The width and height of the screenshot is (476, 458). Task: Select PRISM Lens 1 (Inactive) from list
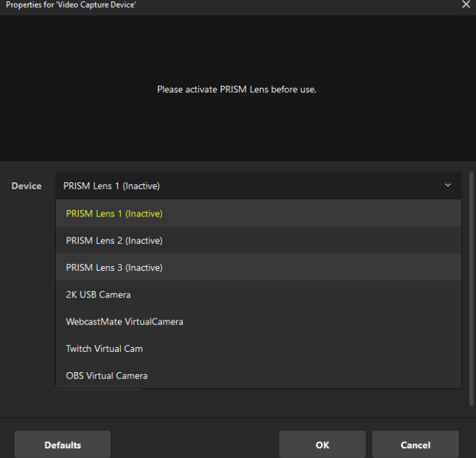coord(114,214)
